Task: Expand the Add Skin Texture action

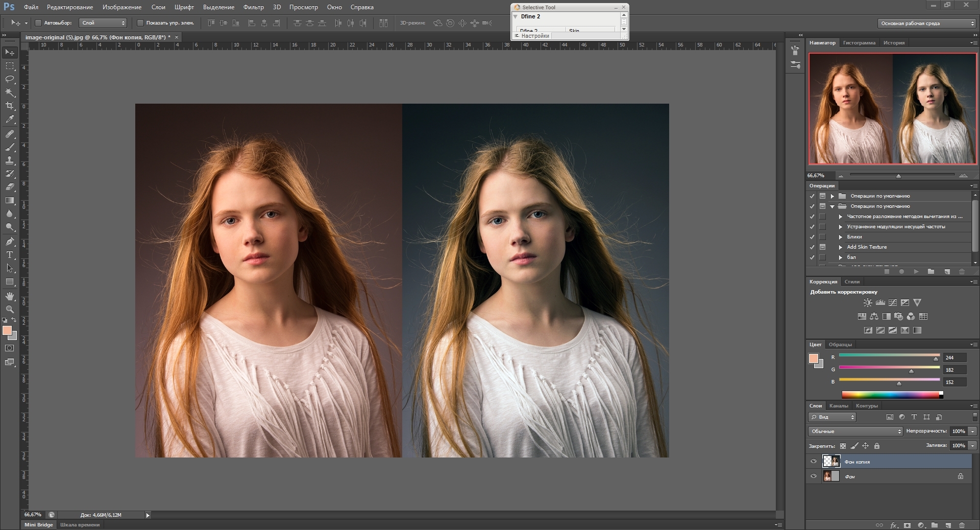Action: [841, 247]
